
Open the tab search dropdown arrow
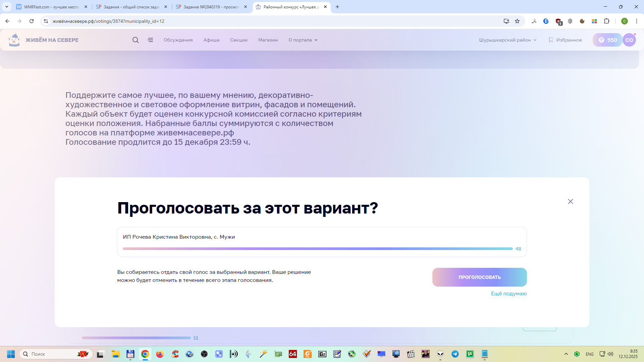point(7,7)
